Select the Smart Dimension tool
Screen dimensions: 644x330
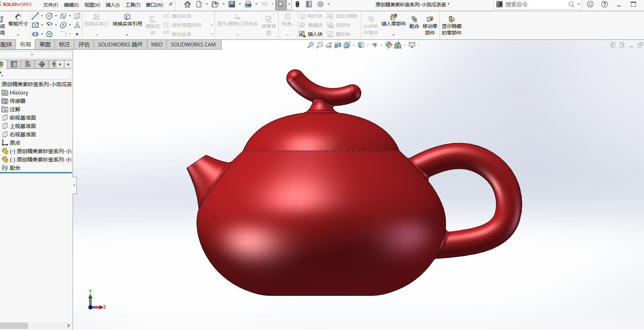[18, 20]
